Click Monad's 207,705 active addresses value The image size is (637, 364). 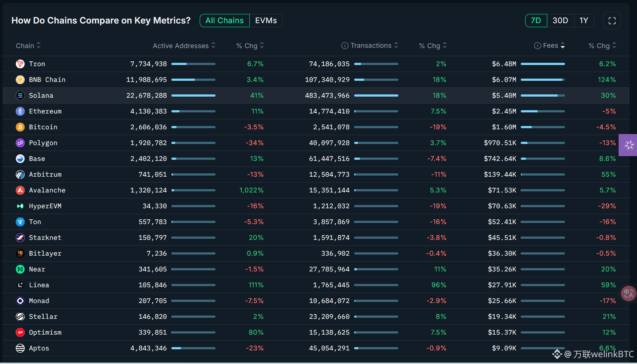pos(153,301)
